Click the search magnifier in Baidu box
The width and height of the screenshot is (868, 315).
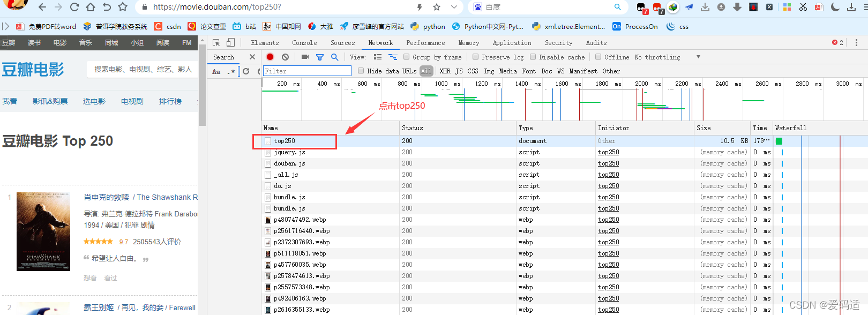618,7
